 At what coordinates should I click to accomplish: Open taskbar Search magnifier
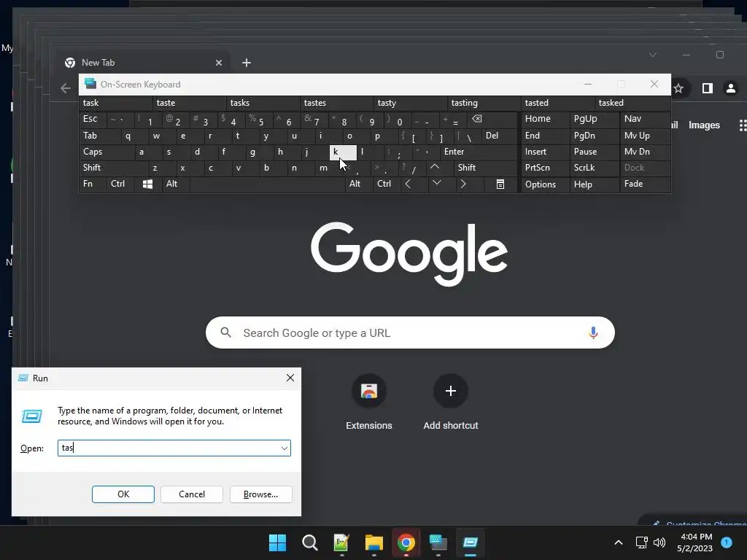[309, 542]
